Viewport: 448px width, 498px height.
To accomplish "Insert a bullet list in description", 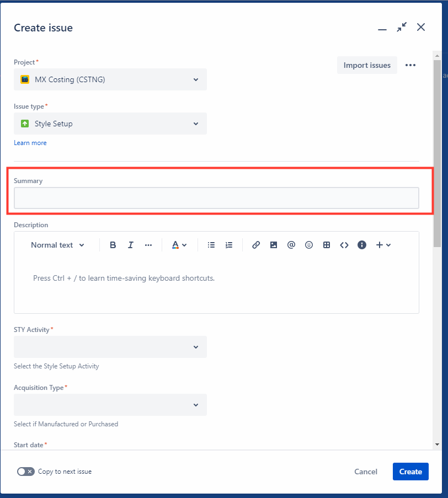I will pos(211,245).
